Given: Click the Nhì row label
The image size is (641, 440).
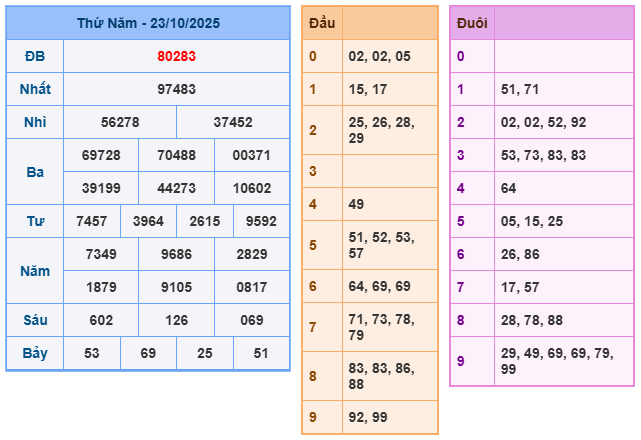Looking at the screenshot, I should [x=35, y=122].
